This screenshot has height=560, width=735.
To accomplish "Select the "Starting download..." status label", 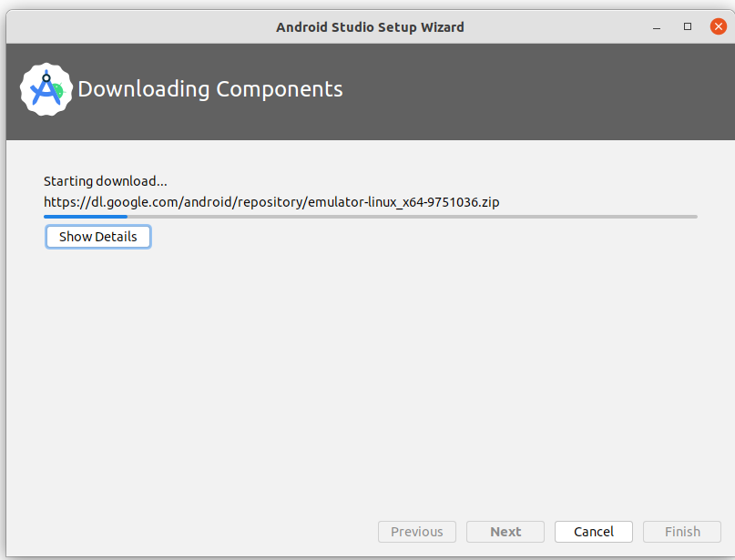I will 106,181.
